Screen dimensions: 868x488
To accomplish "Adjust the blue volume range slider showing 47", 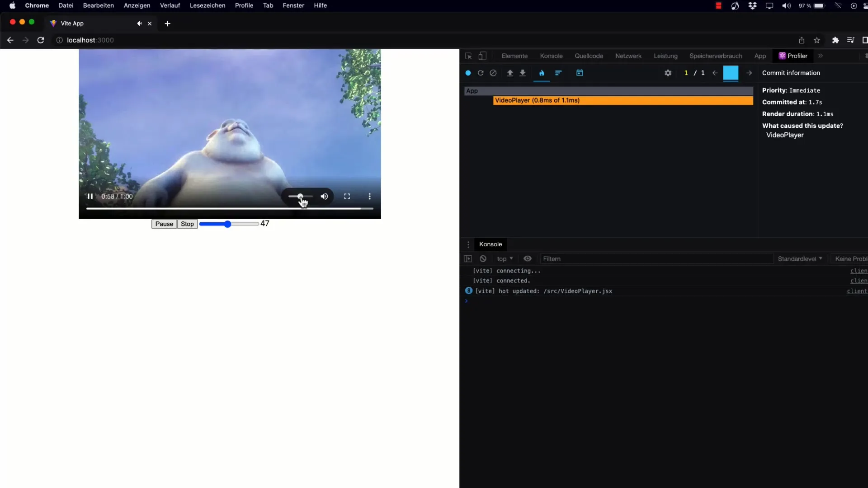I will click(229, 224).
